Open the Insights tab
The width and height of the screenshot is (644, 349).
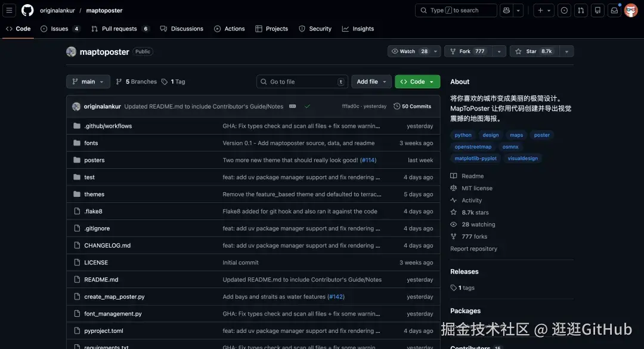click(x=358, y=29)
